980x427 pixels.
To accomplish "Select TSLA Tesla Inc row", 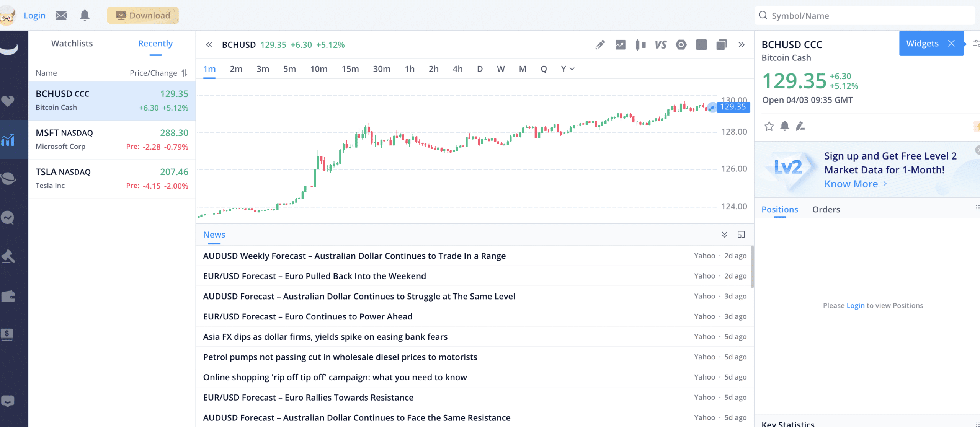I will (112, 179).
